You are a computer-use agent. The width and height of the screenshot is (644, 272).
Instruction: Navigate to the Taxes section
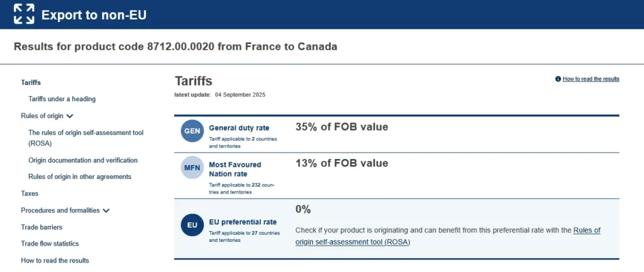pos(30,193)
